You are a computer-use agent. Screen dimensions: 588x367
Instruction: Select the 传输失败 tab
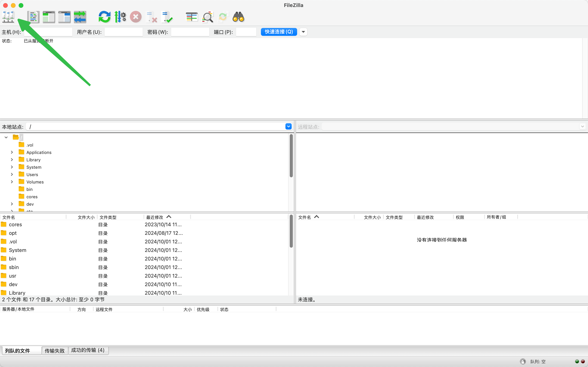tap(54, 350)
